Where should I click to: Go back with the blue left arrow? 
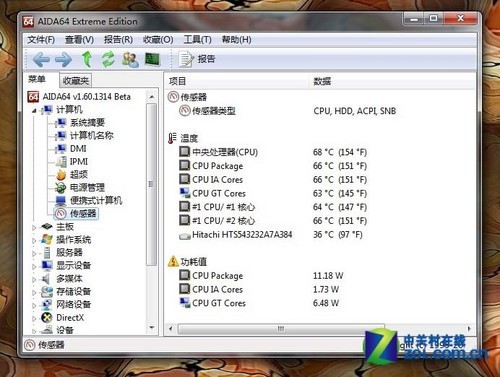point(42,60)
